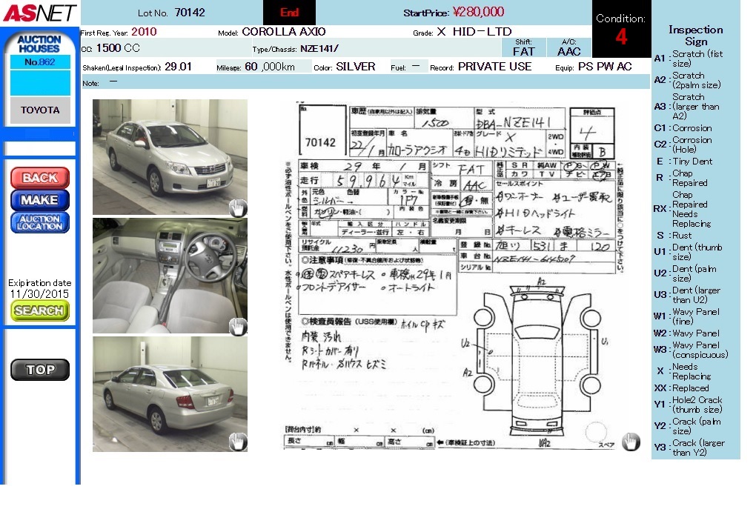This screenshot has height=532, width=756.
Task: Open the Auction Location button
Action: coord(40,222)
